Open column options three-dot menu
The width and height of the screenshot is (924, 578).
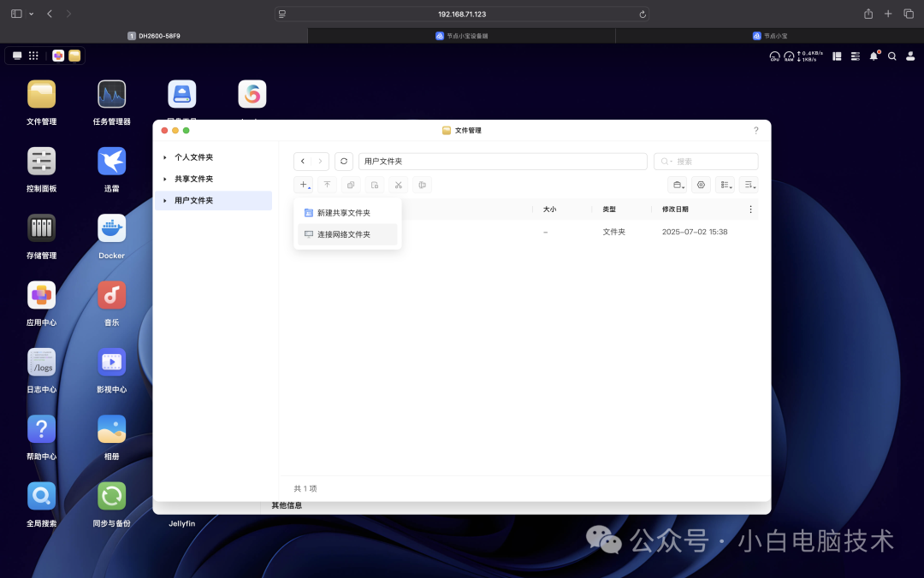click(751, 209)
